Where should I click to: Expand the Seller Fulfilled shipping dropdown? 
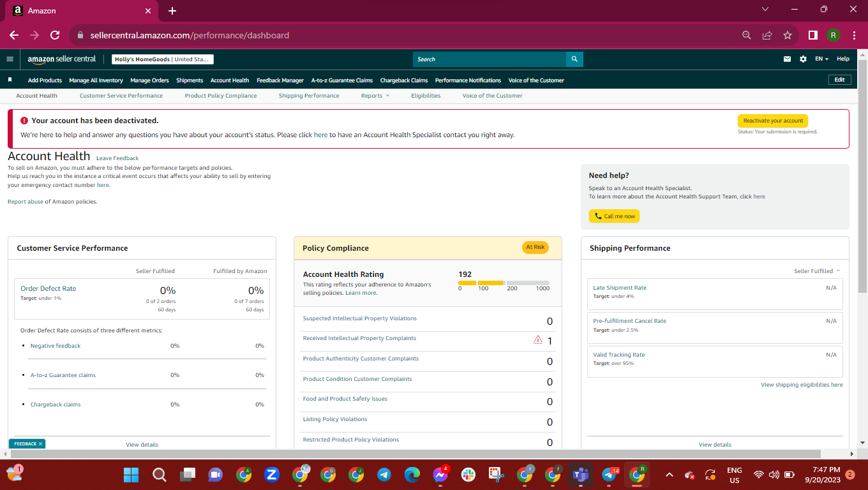pyautogui.click(x=817, y=271)
